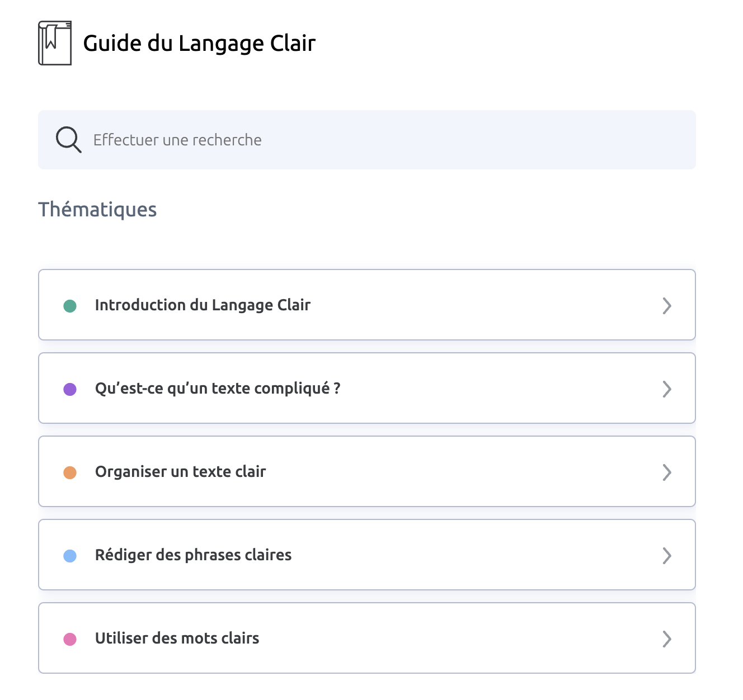
Task: Select the "Qu'est-ce qu'un texte compliqué ?" topic
Action: (x=218, y=389)
